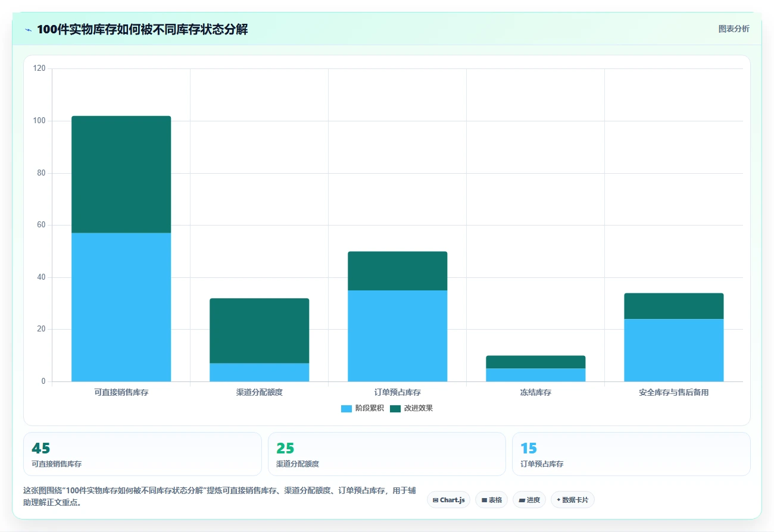Click the 数据卡片 tag chip
The image size is (774, 532).
click(572, 500)
